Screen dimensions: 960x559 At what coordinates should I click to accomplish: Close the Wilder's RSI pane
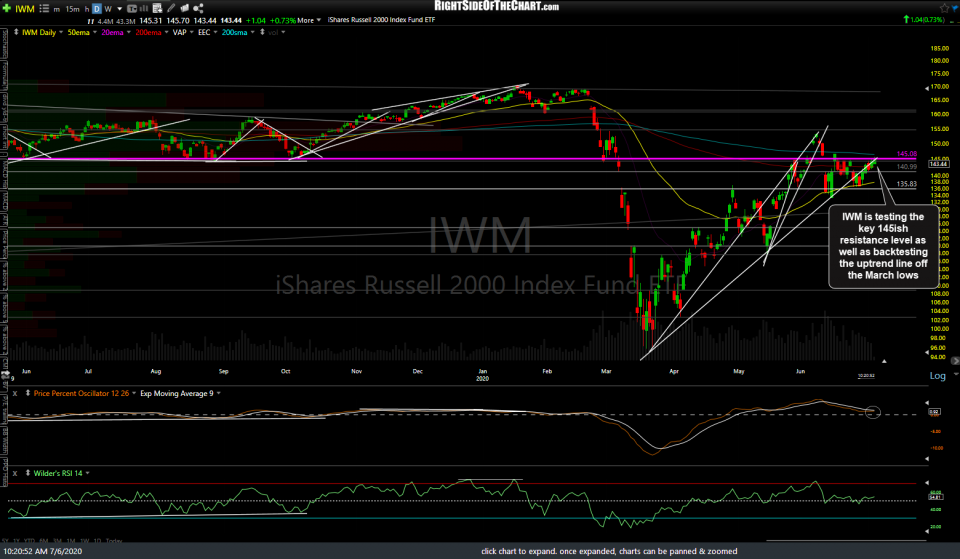point(15,473)
